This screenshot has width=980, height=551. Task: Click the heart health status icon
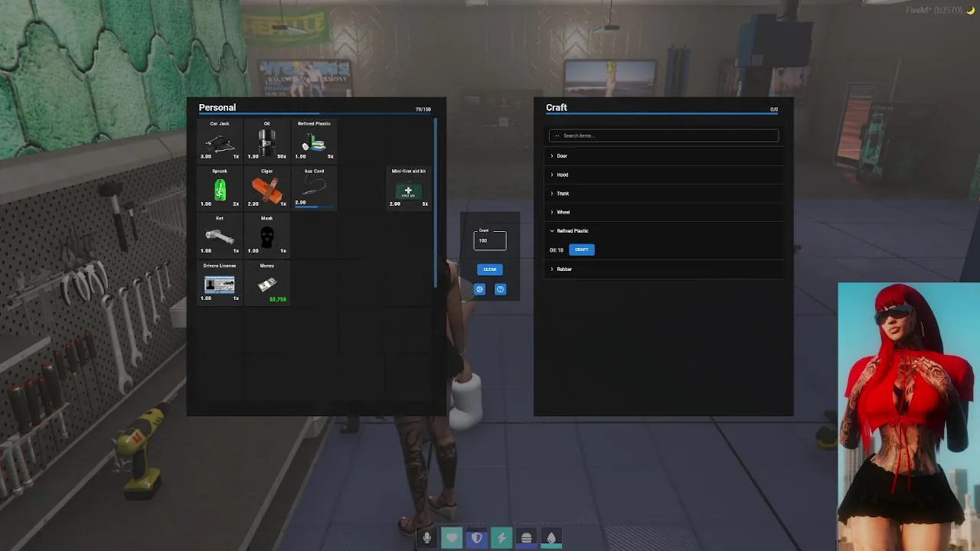(x=452, y=538)
